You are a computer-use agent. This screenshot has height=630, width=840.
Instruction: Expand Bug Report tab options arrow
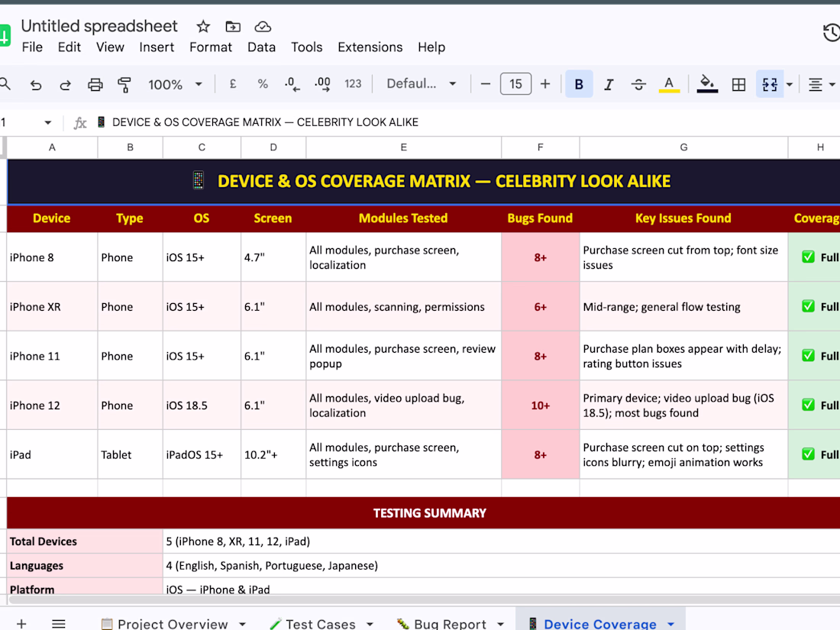pos(500,624)
